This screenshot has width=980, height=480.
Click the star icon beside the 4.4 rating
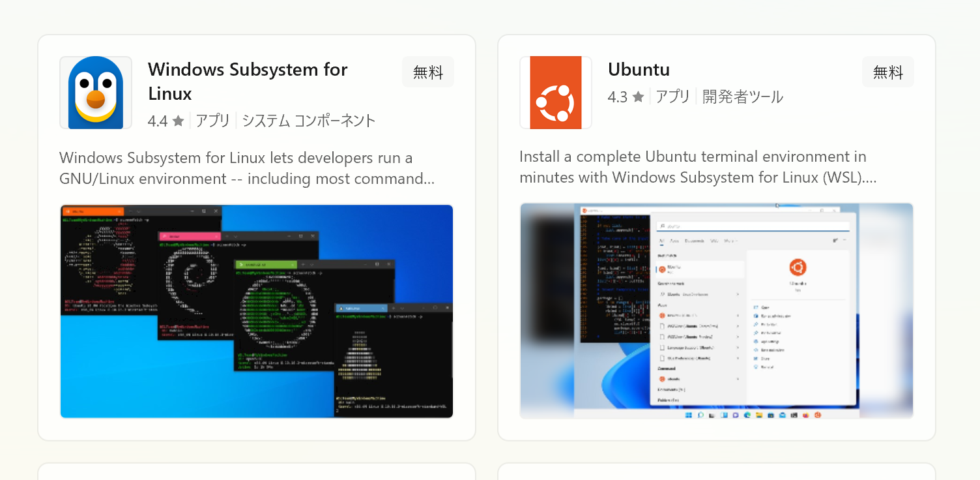coord(179,121)
